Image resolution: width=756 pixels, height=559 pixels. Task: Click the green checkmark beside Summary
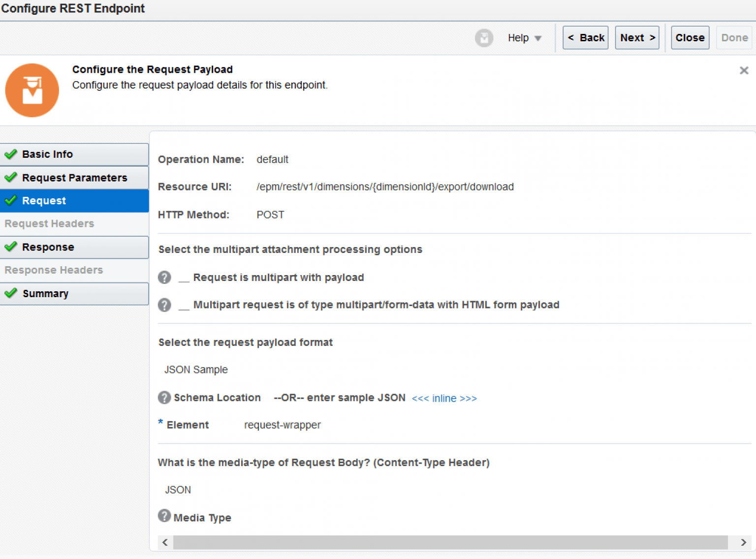[11, 293]
